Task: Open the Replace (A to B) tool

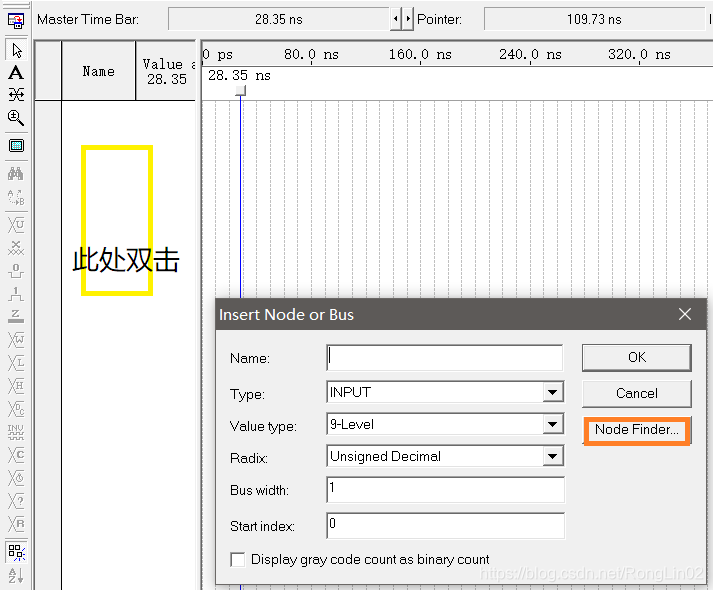Action: (16, 197)
